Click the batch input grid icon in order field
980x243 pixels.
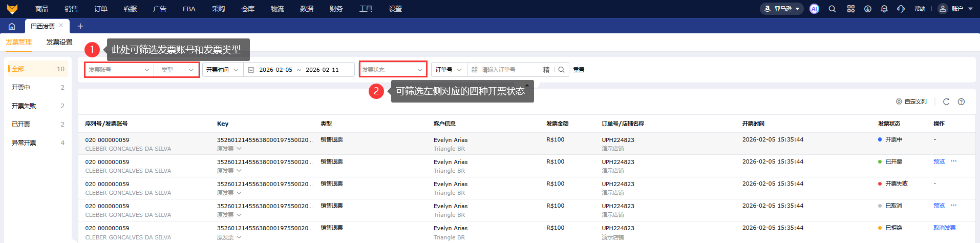475,70
